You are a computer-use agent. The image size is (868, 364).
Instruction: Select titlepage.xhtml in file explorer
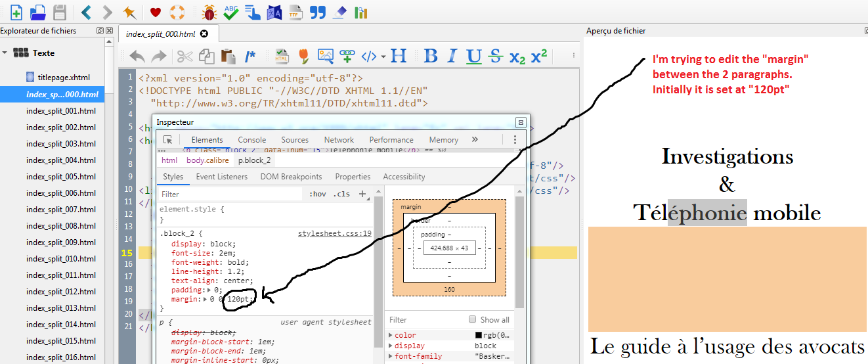(x=64, y=78)
